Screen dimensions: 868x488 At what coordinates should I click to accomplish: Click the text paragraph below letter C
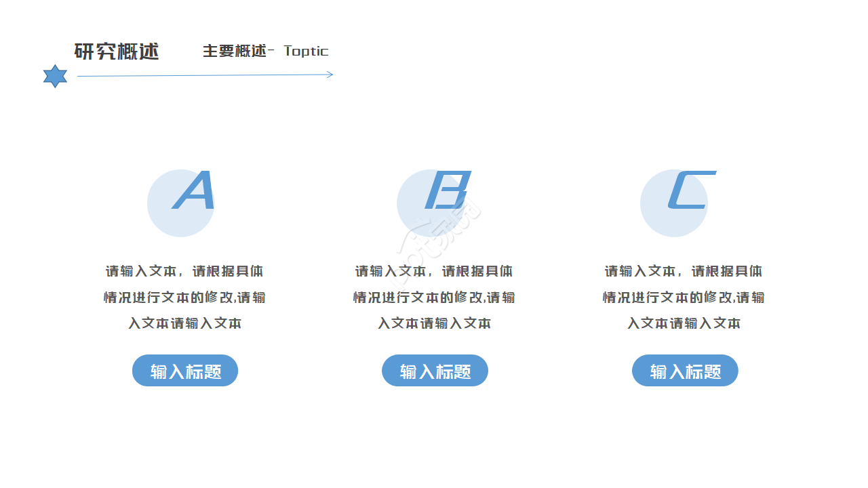point(685,297)
